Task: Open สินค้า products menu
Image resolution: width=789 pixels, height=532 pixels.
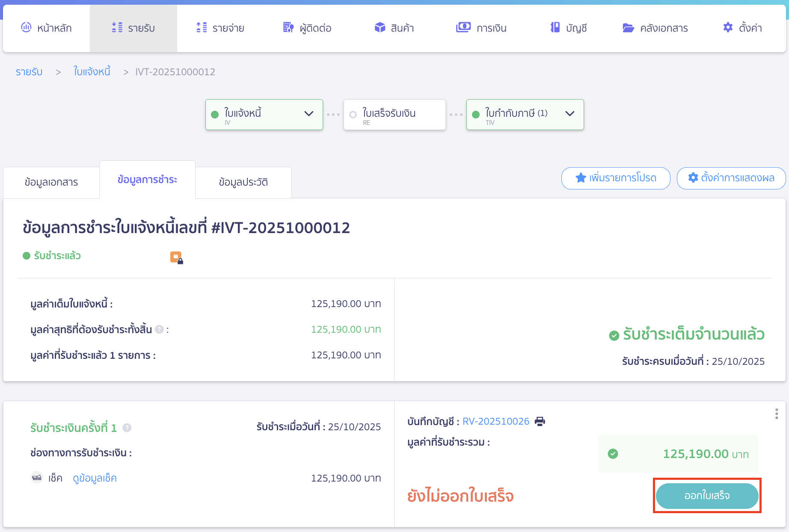Action: point(394,28)
